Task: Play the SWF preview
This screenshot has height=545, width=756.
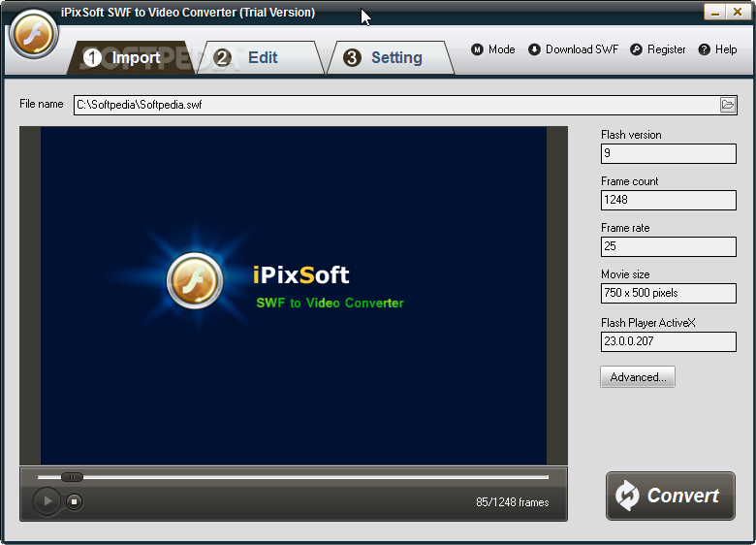Action: (x=47, y=501)
